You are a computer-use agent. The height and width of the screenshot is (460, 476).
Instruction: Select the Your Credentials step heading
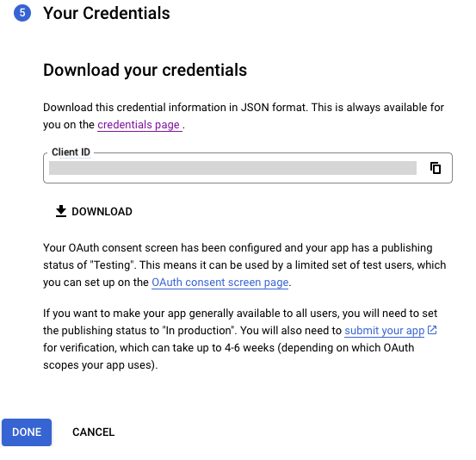[107, 14]
